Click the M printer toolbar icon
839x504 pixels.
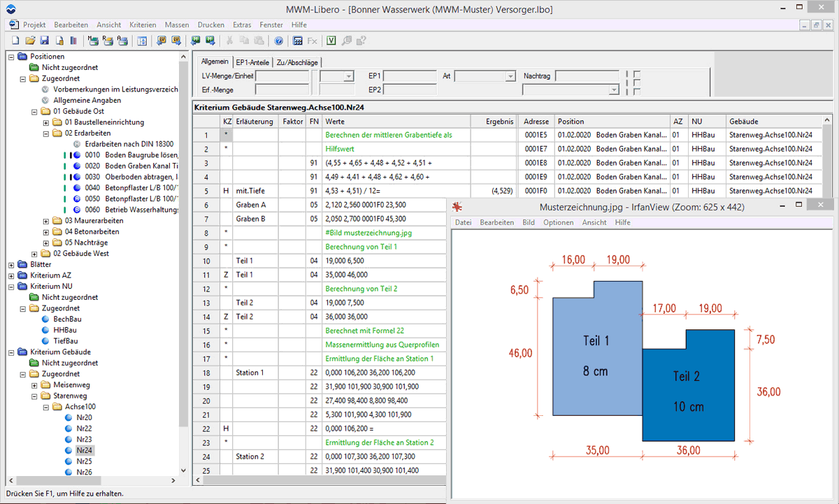93,41
